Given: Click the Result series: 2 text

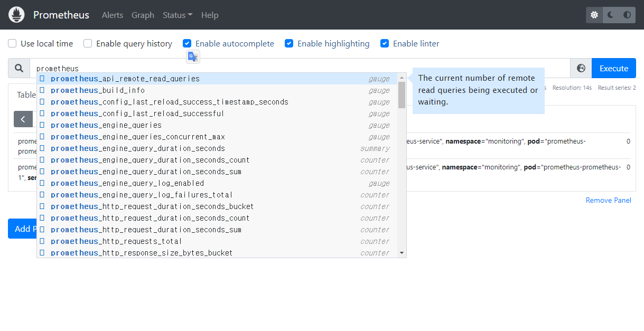Looking at the screenshot, I should point(617,88).
